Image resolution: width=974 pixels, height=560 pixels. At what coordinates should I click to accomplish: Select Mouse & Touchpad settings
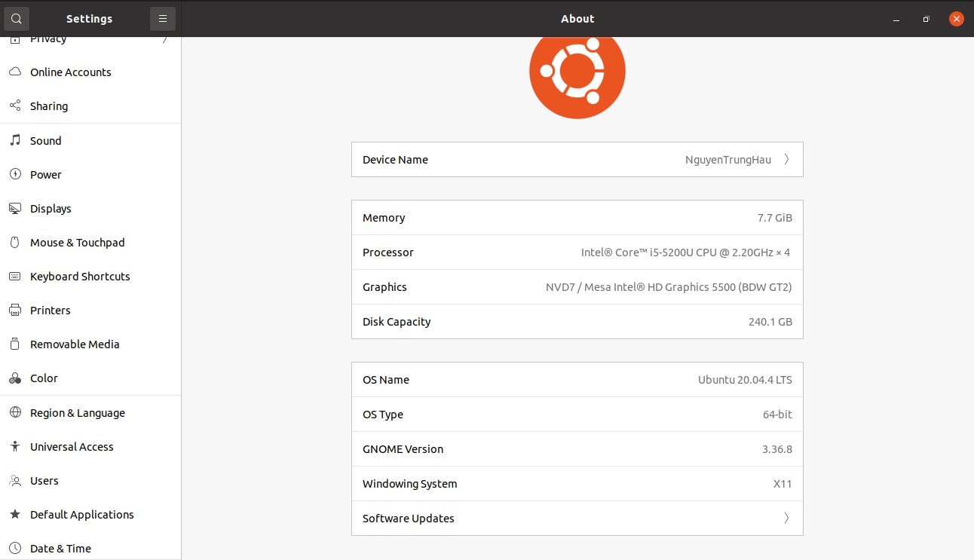90,243
